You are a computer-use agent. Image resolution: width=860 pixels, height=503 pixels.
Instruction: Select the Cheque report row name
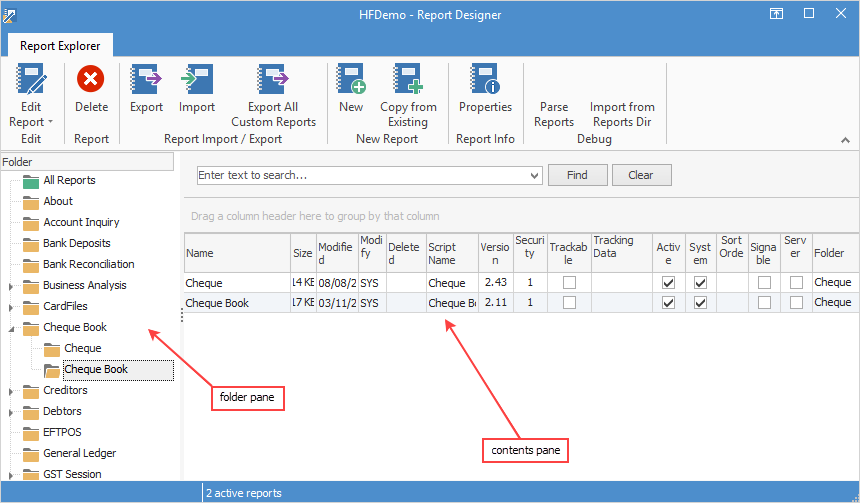click(x=204, y=283)
